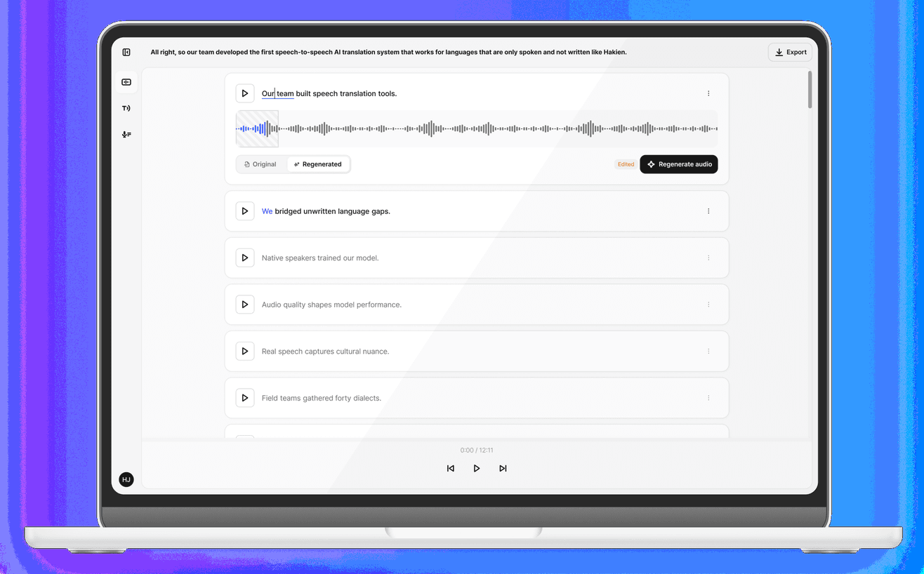Click the vertical scrollbar of the segment list

pos(810,90)
